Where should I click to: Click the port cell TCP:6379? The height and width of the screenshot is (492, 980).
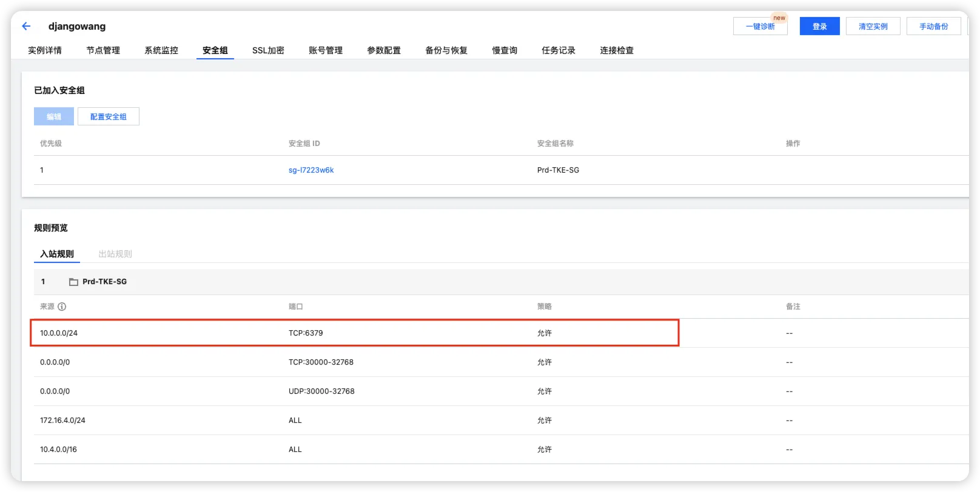click(306, 333)
